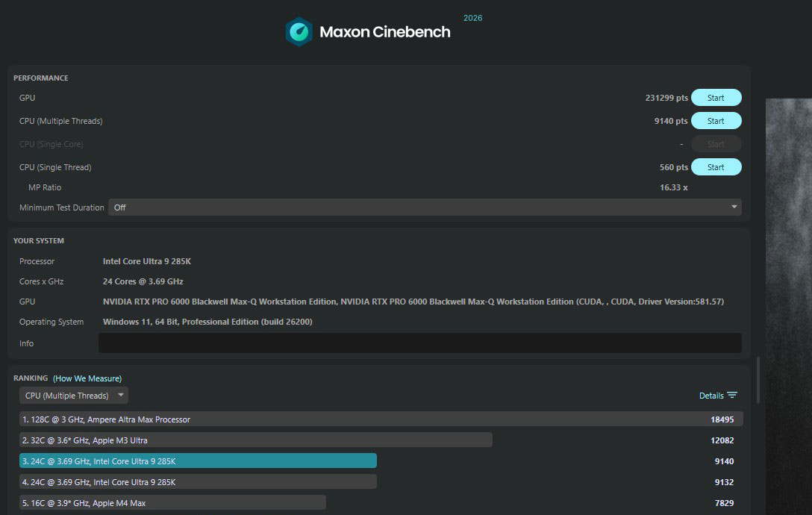
Task: Start the GPU benchmark
Action: pos(716,98)
